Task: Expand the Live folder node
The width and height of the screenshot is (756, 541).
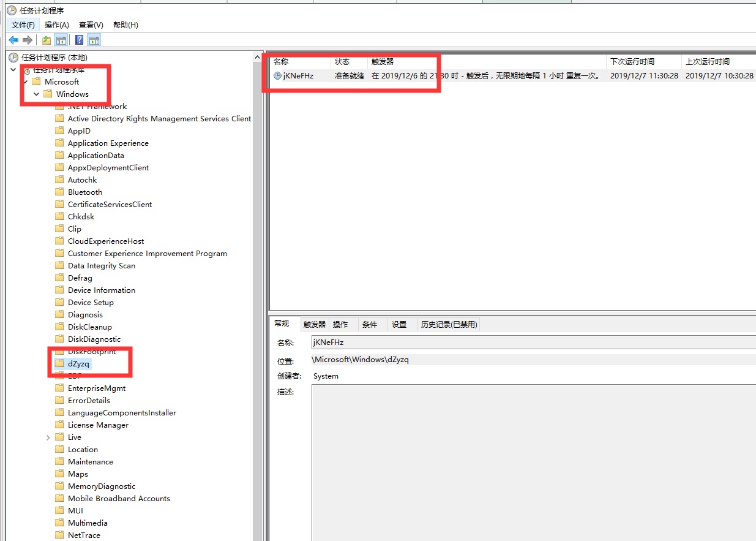Action: [48, 437]
